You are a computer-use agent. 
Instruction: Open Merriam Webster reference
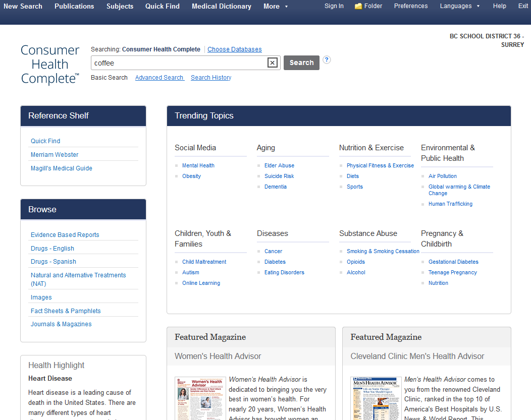click(55, 155)
